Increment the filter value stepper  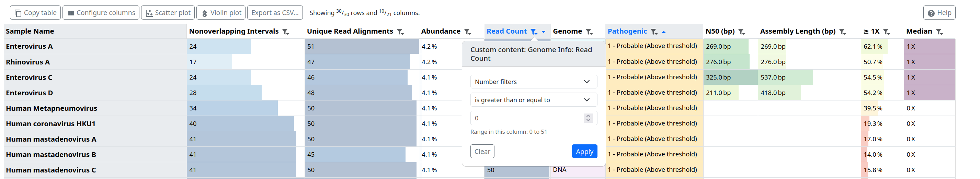[x=589, y=116]
